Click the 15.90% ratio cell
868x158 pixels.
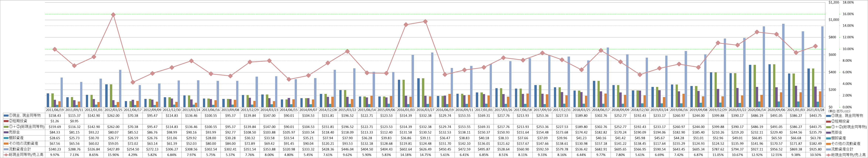pyautogui.click(x=114, y=155)
